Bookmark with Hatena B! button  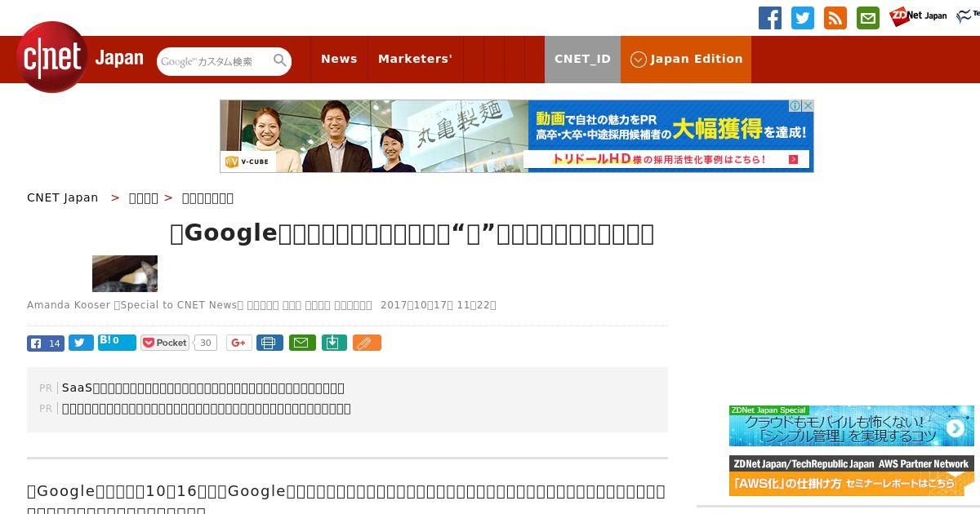(117, 342)
